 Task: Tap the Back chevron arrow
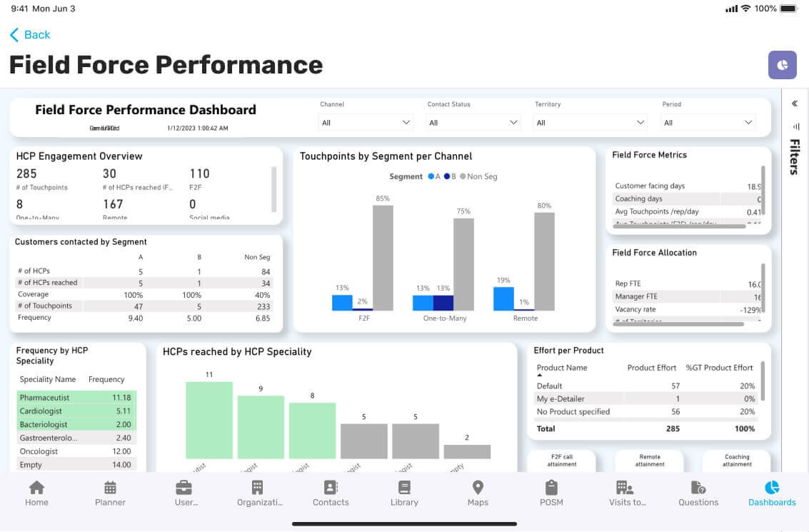[x=14, y=34]
